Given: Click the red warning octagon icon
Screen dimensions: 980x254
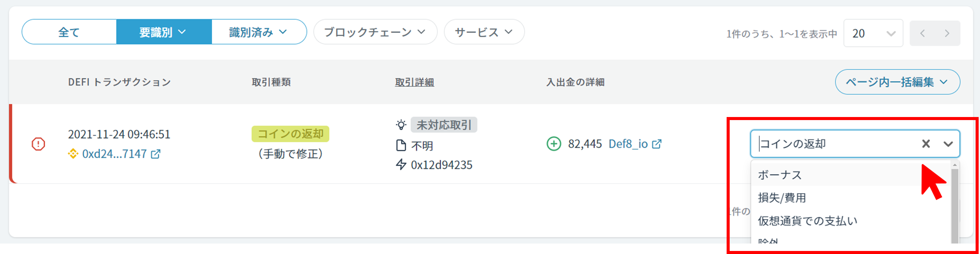Looking at the screenshot, I should point(38,144).
